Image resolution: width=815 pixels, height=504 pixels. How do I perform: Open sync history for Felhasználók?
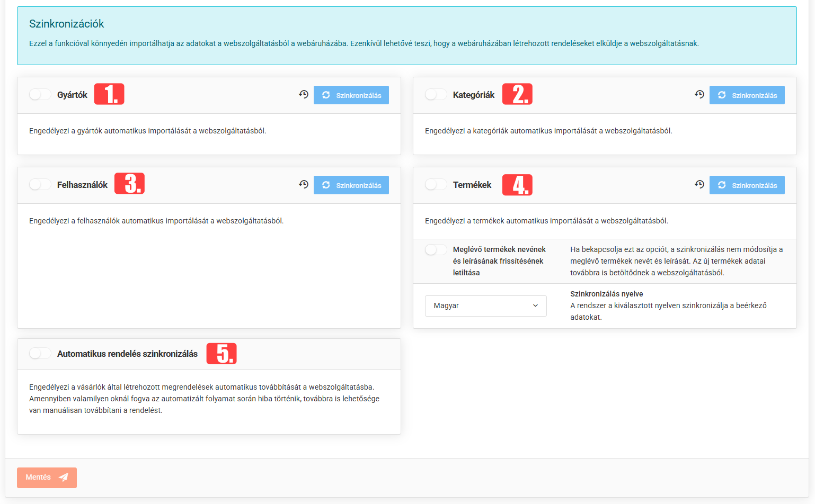(303, 185)
